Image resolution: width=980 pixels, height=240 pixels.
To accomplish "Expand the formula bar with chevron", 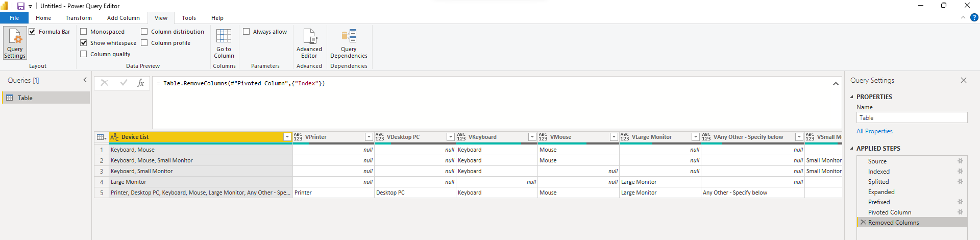I will [x=836, y=83].
